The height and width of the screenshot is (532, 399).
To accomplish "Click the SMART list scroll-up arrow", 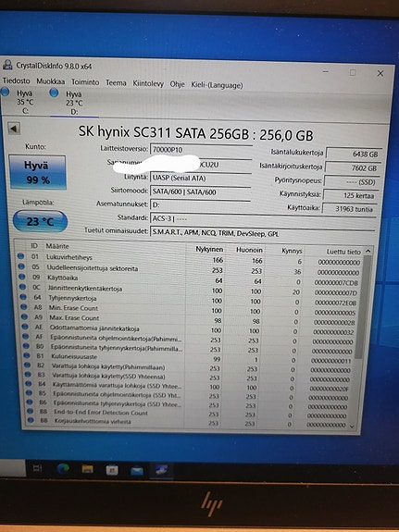I will (x=368, y=251).
